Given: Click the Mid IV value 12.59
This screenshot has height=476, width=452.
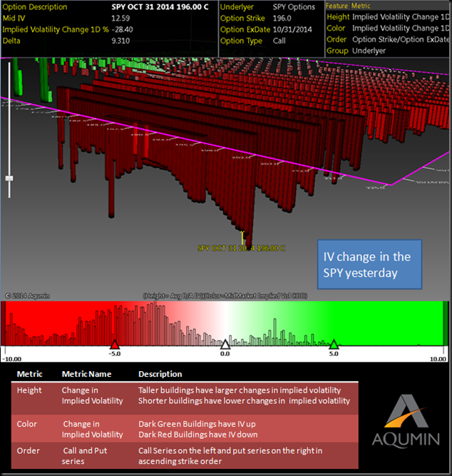Looking at the screenshot, I should [120, 19].
